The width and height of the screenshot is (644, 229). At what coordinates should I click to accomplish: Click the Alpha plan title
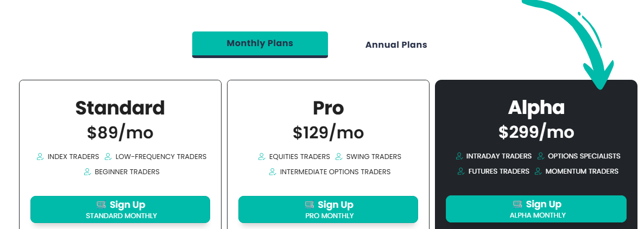[536, 107]
